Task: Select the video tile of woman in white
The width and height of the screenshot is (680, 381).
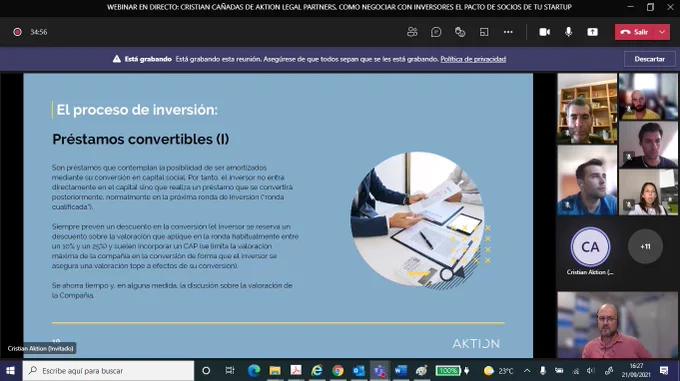Action: [x=648, y=192]
